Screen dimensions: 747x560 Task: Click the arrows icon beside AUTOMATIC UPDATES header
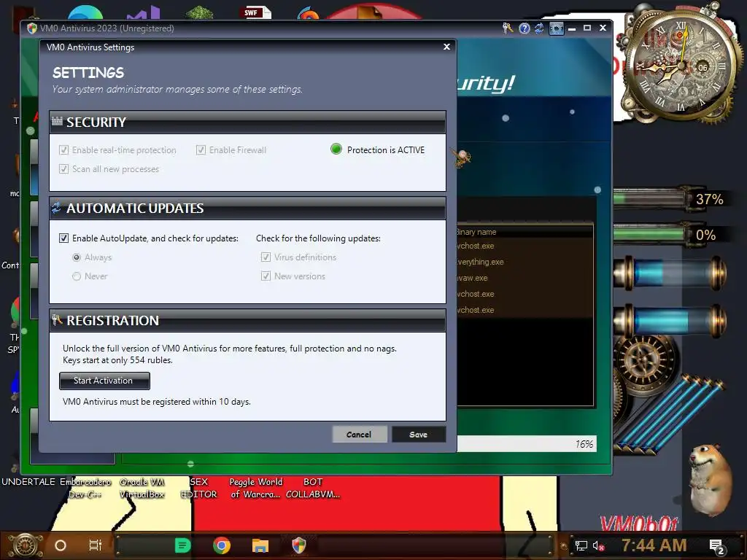coord(56,208)
